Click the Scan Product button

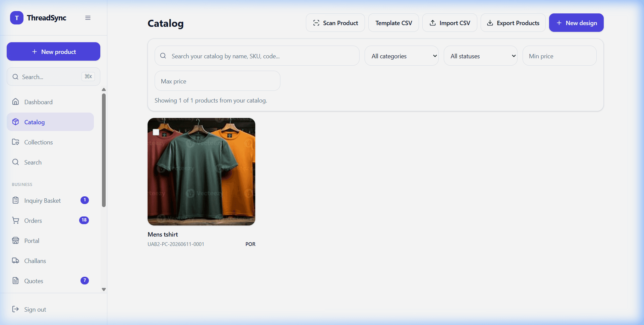tap(335, 23)
